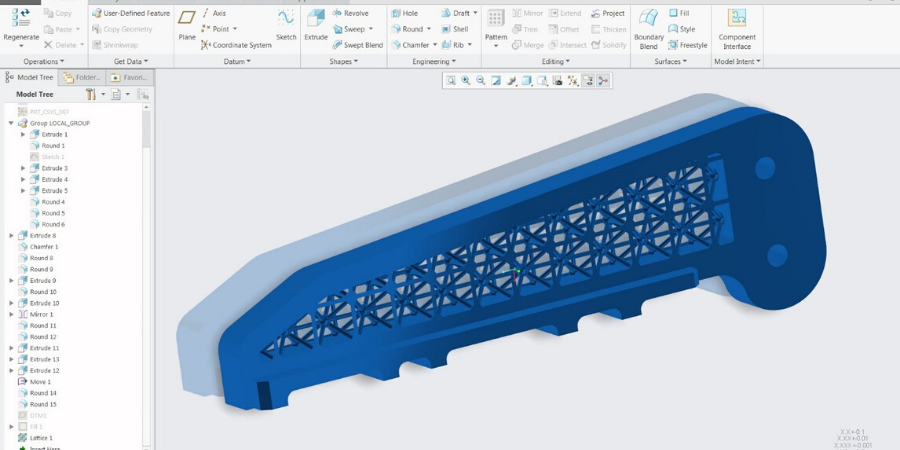
Task: Open the Operations group dropdown
Action: 43,61
